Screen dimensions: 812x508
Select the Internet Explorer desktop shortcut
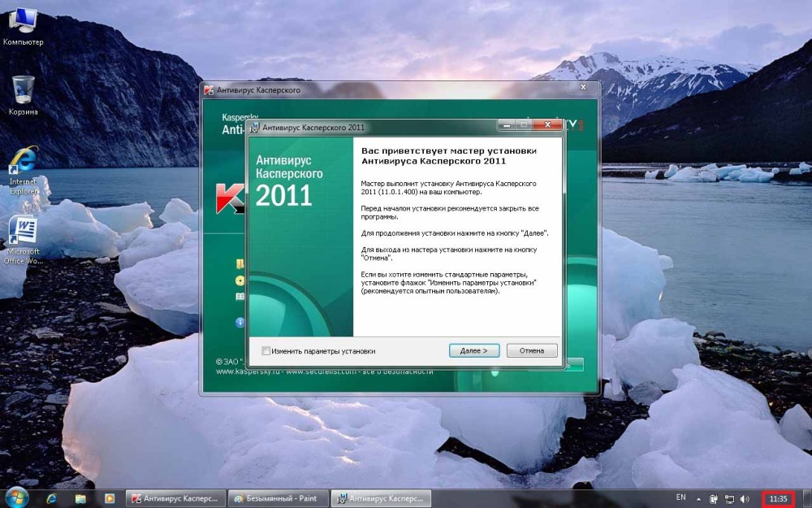click(24, 171)
